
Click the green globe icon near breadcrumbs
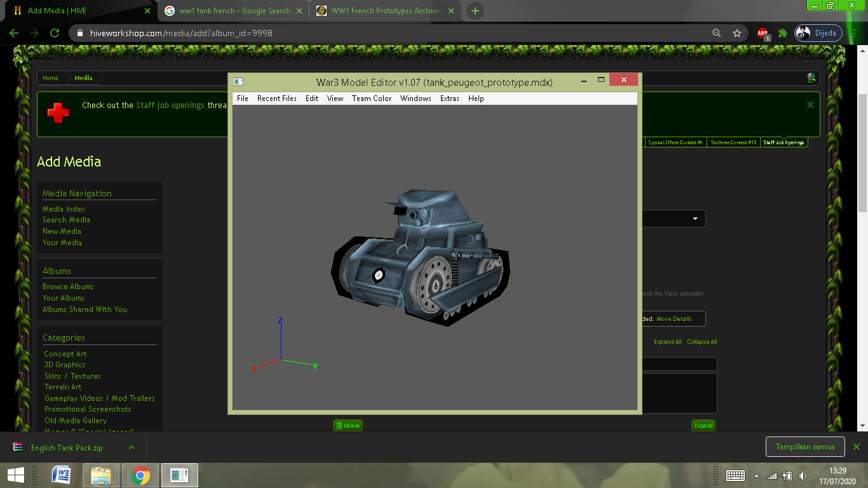(811, 78)
